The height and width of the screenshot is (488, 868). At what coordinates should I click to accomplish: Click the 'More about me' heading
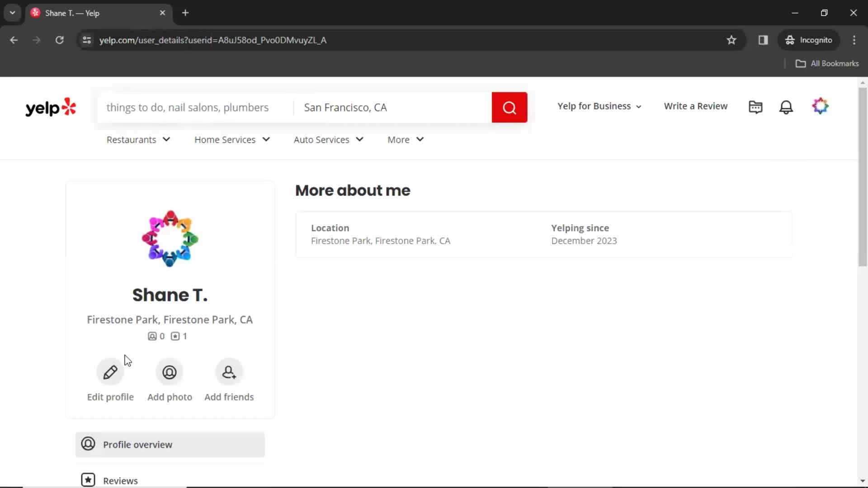pyautogui.click(x=353, y=191)
